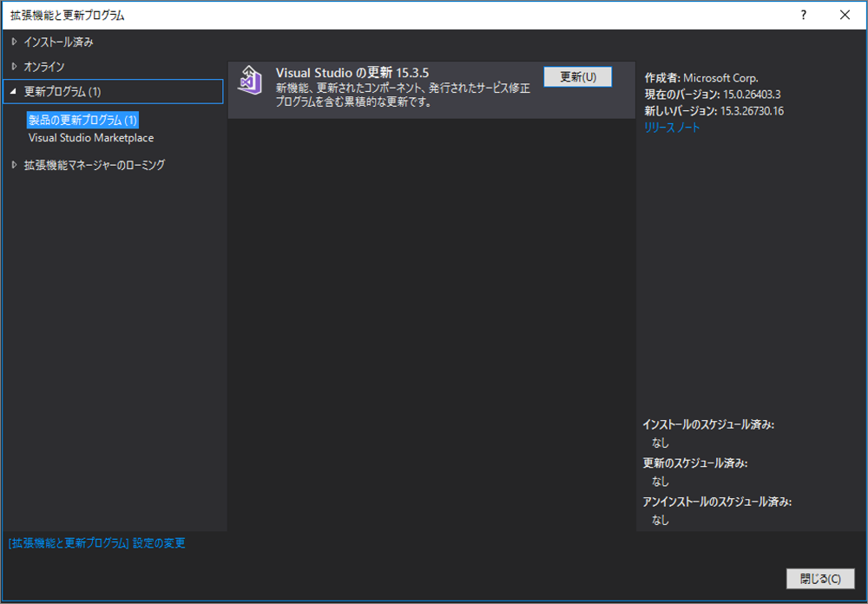Select Visual Studio の更新 15.3.5 title

tap(352, 73)
